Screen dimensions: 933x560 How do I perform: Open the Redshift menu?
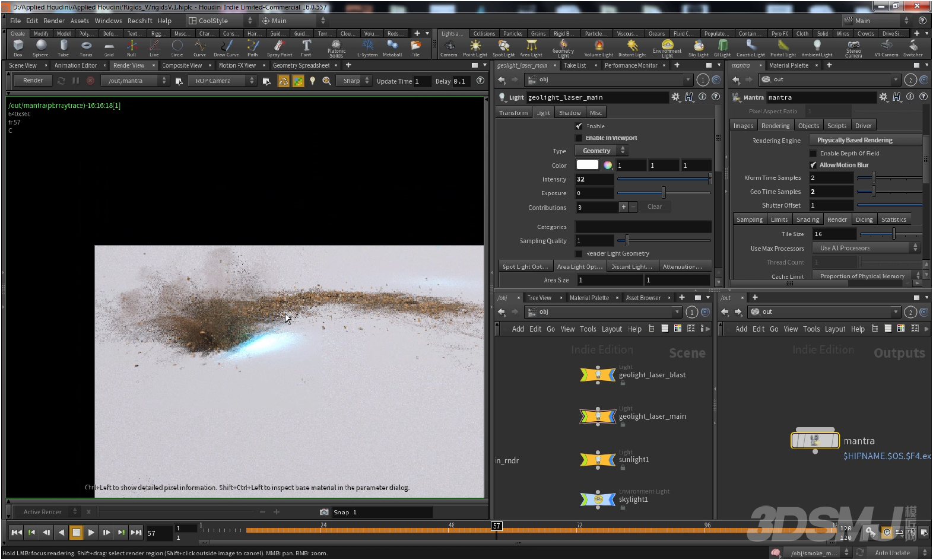[x=140, y=20]
